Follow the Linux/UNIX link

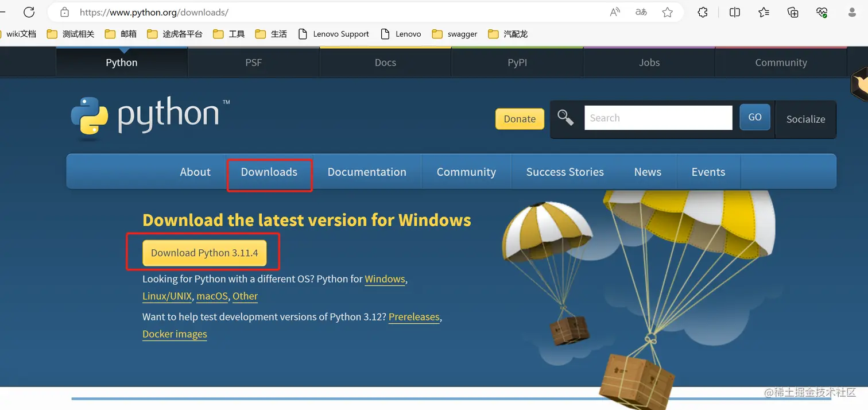167,296
